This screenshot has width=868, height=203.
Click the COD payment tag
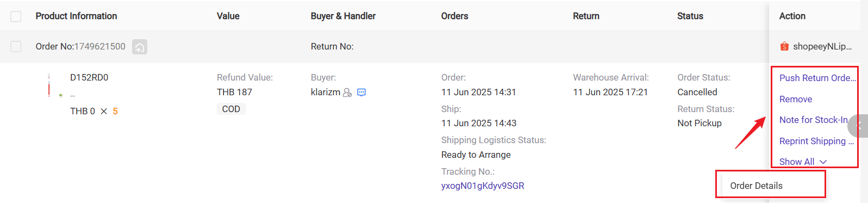[x=231, y=109]
